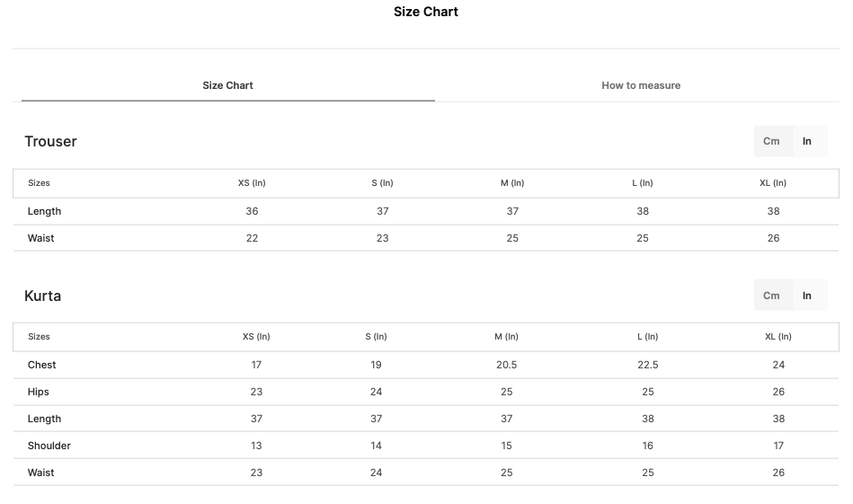The width and height of the screenshot is (853, 504).
Task: Select the Kurta L (In) column header
Action: click(648, 337)
